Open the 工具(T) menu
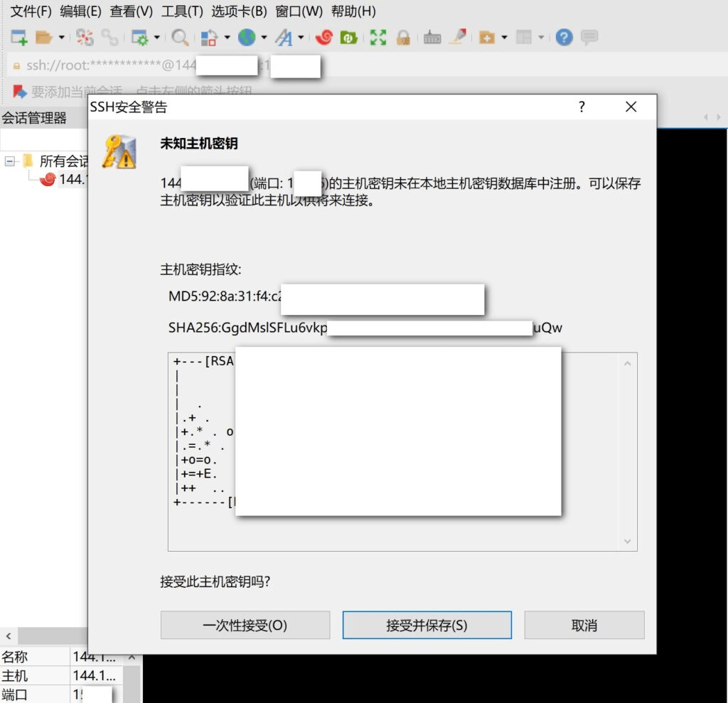Viewport: 728px width, 703px height. pyautogui.click(x=182, y=11)
